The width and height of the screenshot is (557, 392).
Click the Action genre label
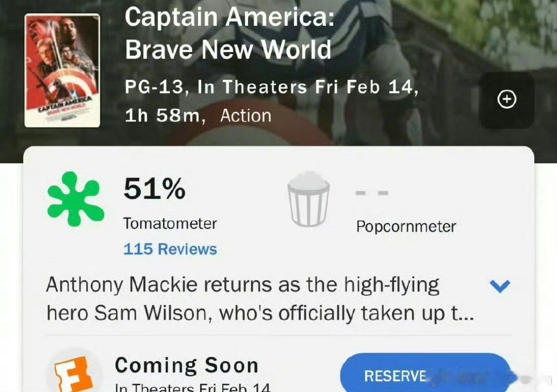coord(246,116)
